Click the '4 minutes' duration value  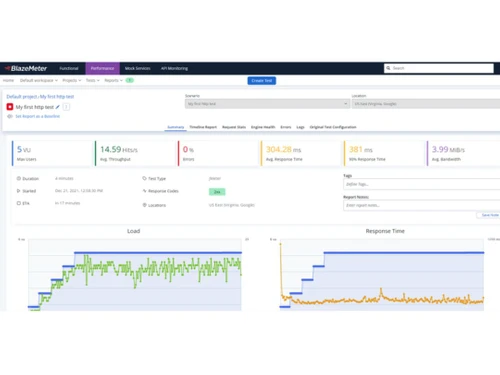[x=64, y=178]
